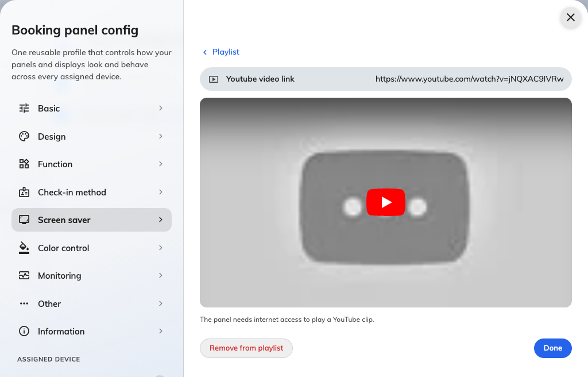Click the Function widgets icon
Image resolution: width=588 pixels, height=377 pixels.
(x=24, y=164)
